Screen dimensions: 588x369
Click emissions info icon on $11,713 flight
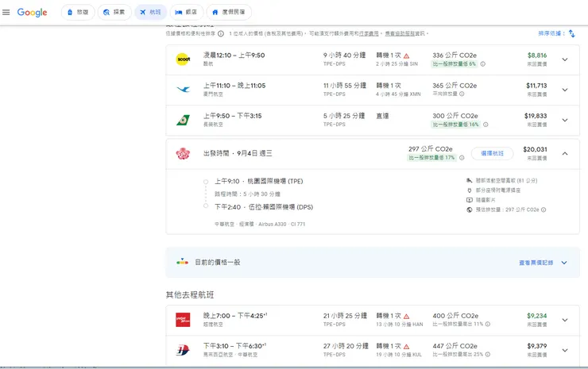click(x=462, y=94)
